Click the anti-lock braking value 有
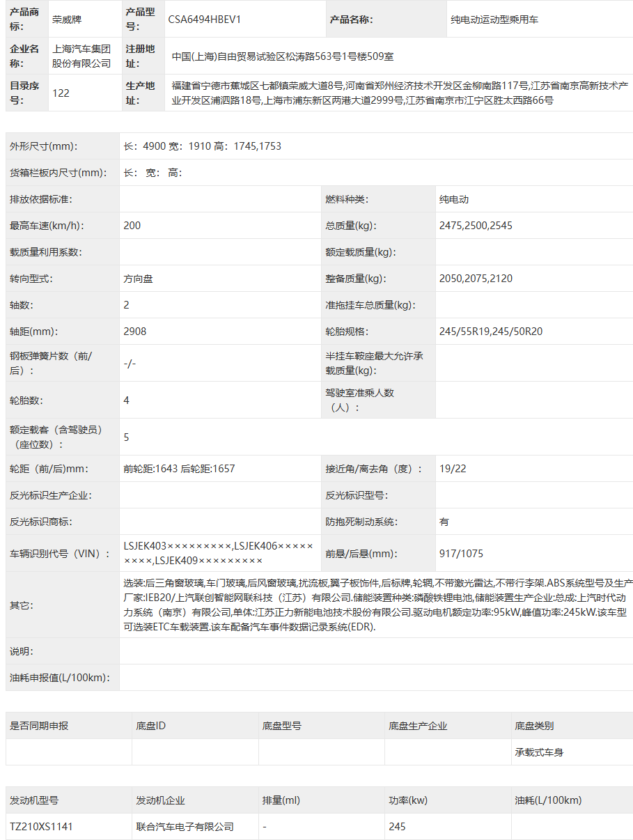Viewport: 633px width, 840px height. click(x=444, y=522)
